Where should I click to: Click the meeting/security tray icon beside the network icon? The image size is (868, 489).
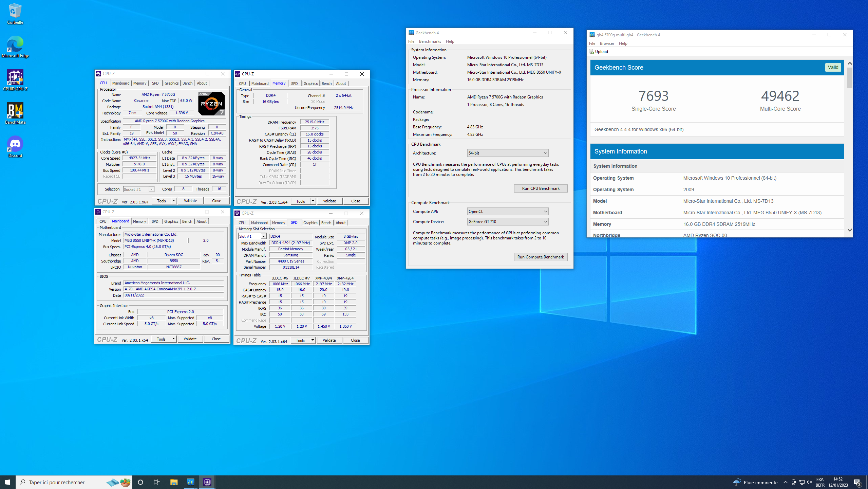pos(794,482)
